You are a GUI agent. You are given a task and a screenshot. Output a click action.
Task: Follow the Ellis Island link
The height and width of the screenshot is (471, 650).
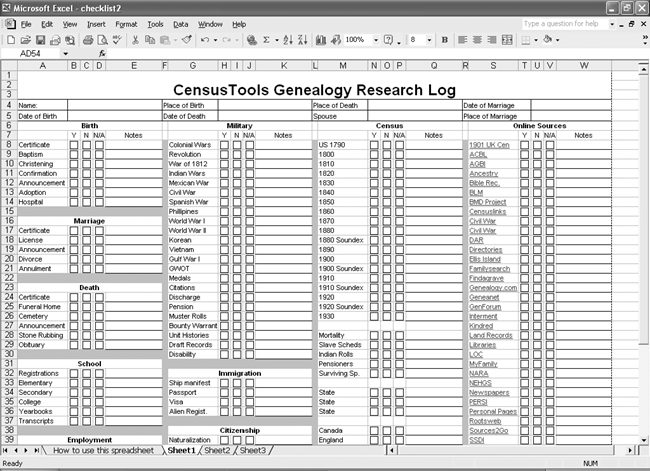click(485, 260)
